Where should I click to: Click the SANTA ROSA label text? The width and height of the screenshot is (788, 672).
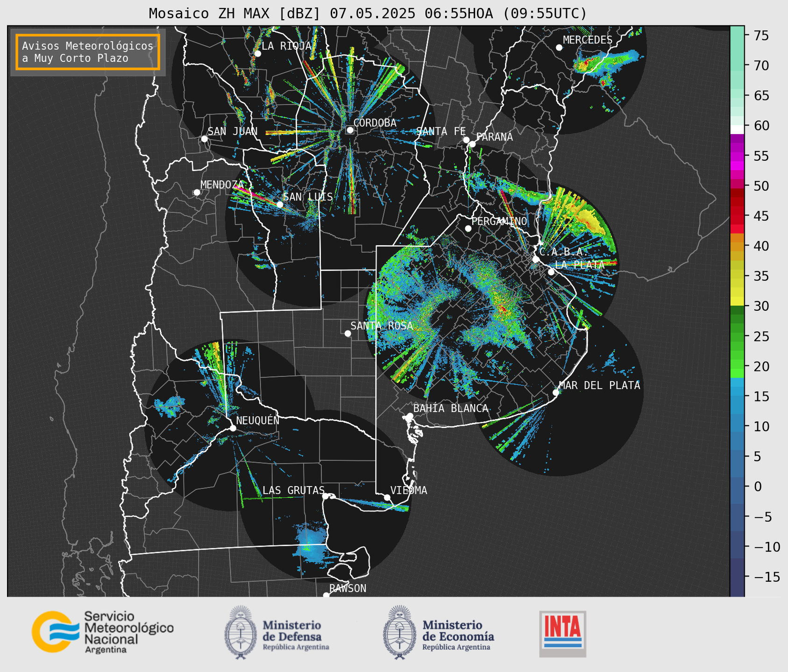tap(382, 326)
